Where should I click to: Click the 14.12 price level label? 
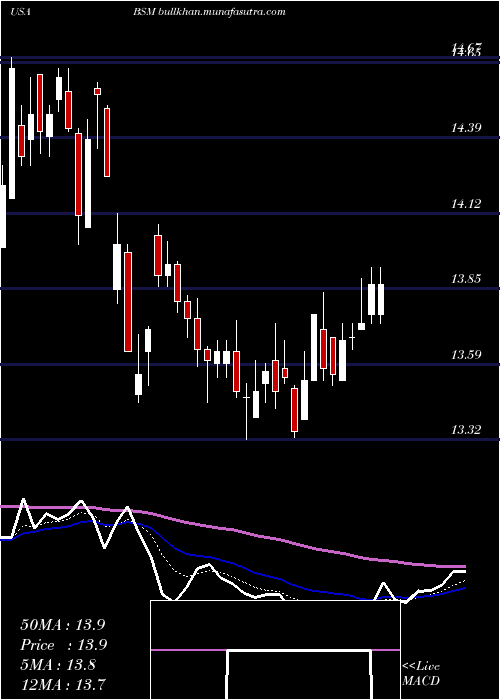(x=466, y=204)
